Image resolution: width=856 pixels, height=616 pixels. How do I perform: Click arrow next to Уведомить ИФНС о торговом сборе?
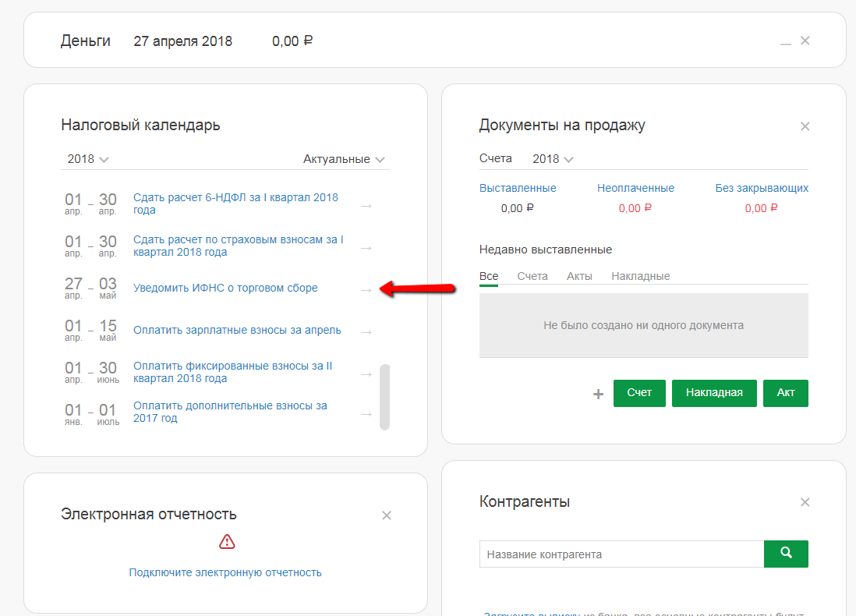click(366, 290)
